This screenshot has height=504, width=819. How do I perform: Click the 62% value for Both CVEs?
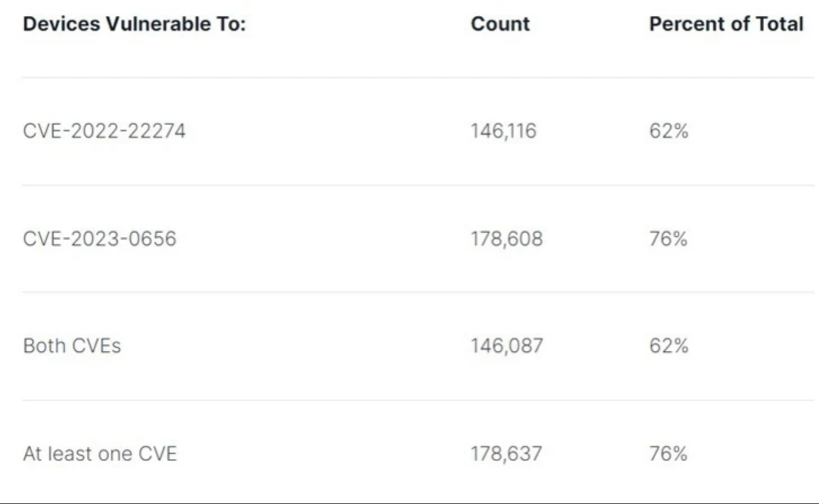pyautogui.click(x=669, y=346)
